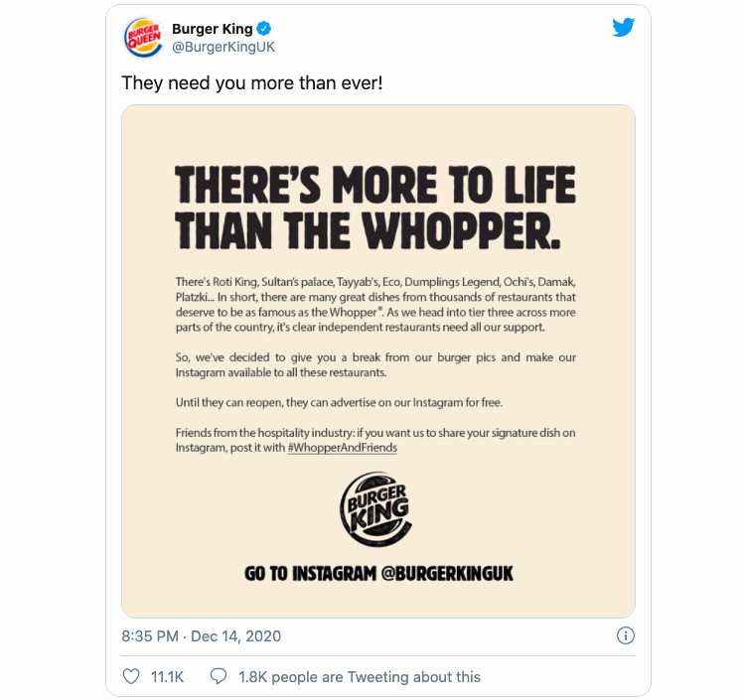The height and width of the screenshot is (700, 744).
Task: Open the Burger Queen profile avatar
Action: 143,38
